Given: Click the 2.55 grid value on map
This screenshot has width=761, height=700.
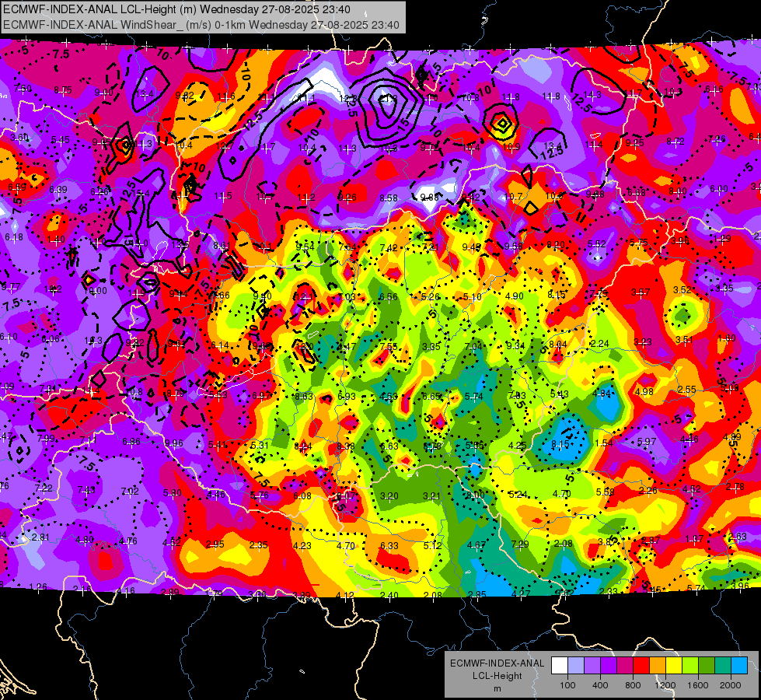Looking at the screenshot, I should point(687,390).
